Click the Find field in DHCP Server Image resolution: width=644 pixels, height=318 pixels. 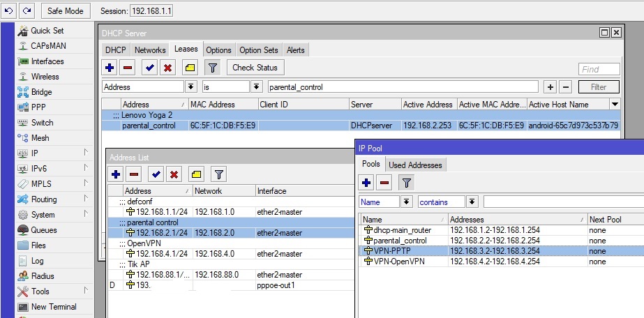coord(599,69)
